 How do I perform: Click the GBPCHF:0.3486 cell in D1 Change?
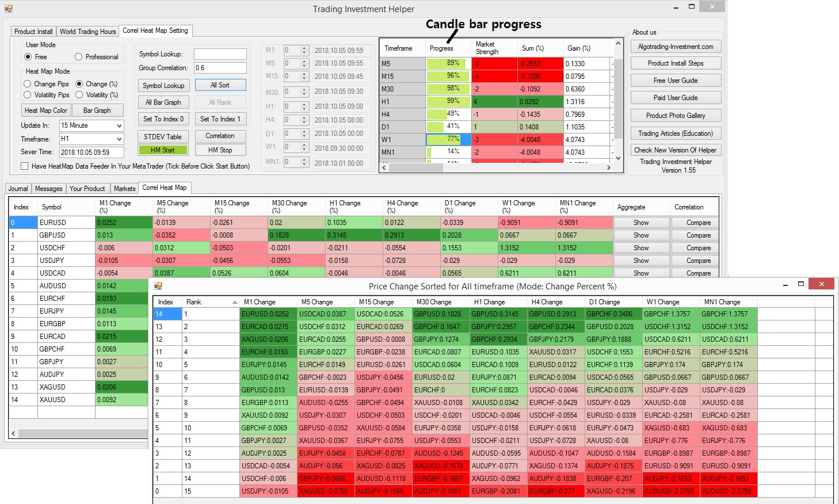point(613,314)
